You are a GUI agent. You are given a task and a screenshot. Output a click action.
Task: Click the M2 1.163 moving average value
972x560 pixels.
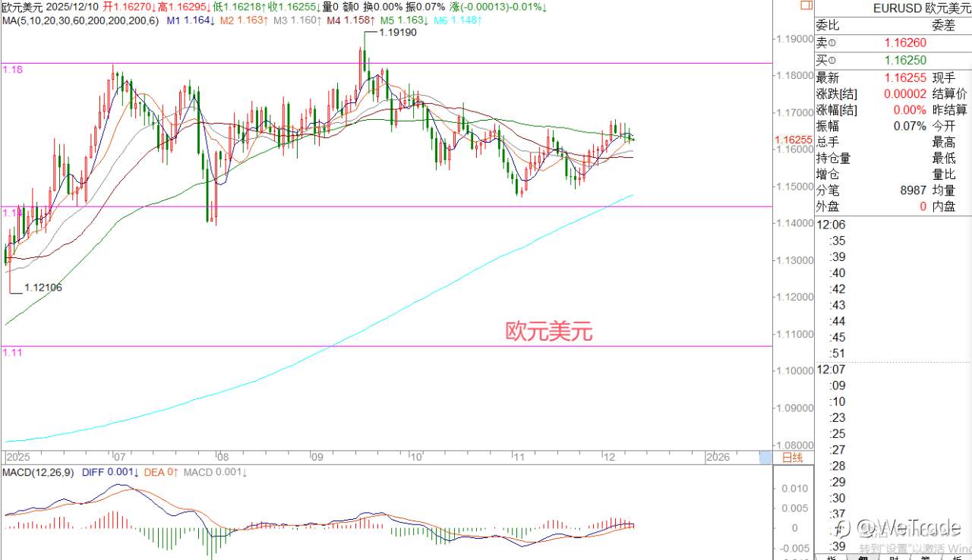[243, 20]
